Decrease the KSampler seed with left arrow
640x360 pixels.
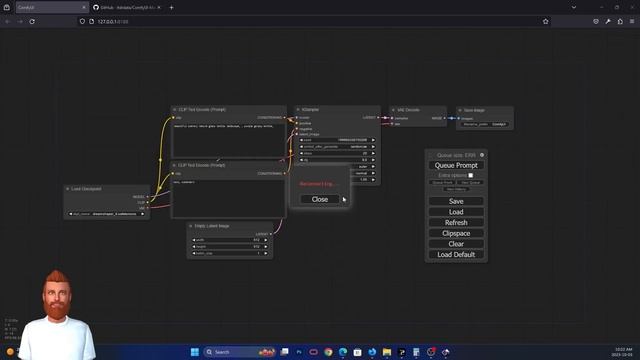pyautogui.click(x=301, y=140)
